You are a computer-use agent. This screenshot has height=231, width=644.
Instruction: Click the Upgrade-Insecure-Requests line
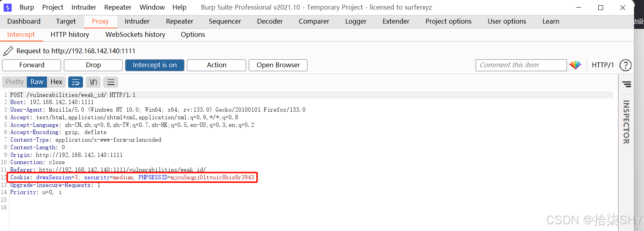(55, 185)
